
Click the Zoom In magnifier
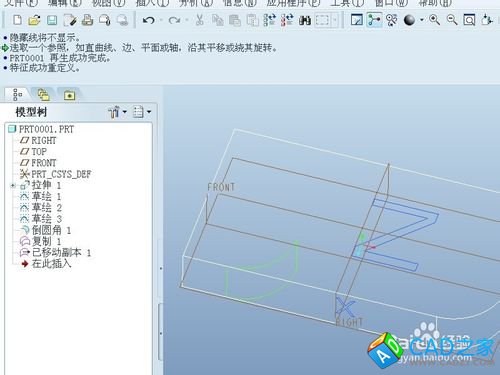tap(434, 20)
